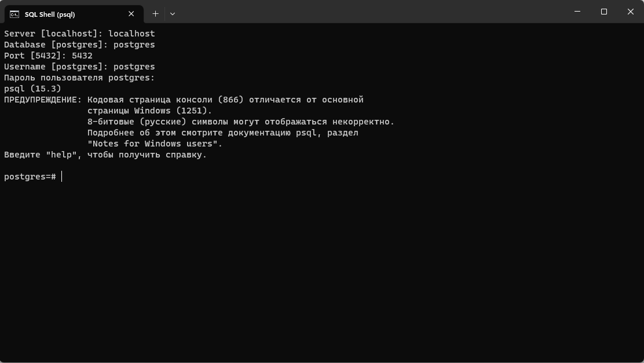Click the psql (15.3) version text
This screenshot has height=363, width=644.
point(32,89)
